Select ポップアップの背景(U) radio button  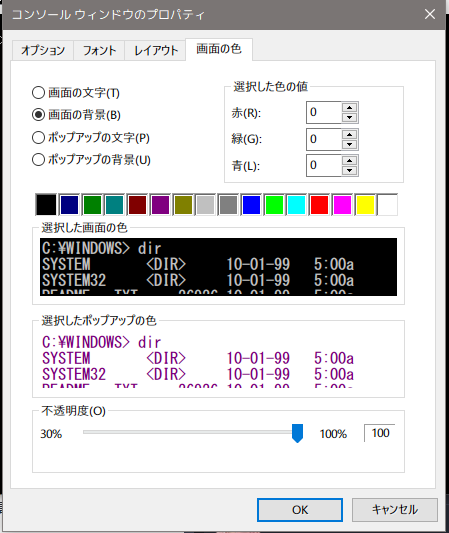tap(91, 159)
